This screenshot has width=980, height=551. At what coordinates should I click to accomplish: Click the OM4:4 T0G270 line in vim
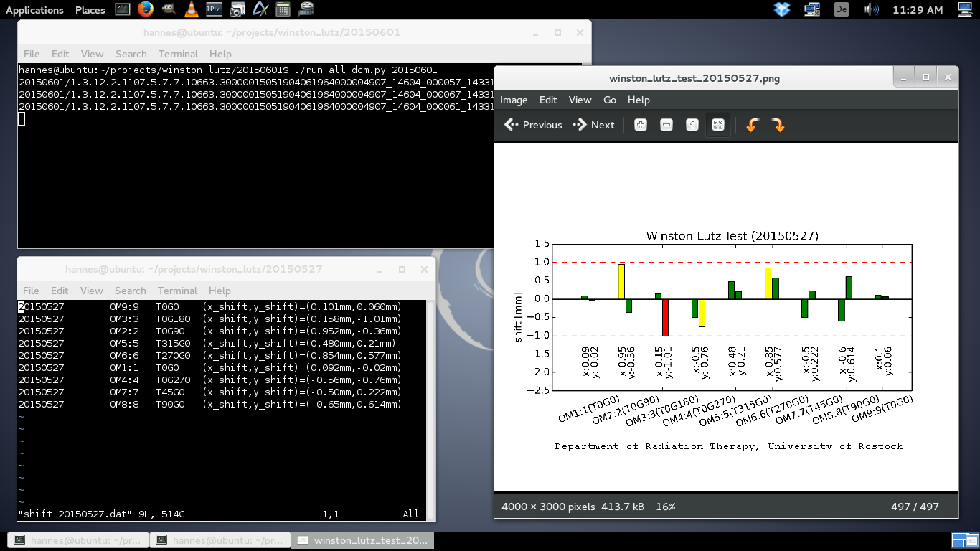[209, 380]
